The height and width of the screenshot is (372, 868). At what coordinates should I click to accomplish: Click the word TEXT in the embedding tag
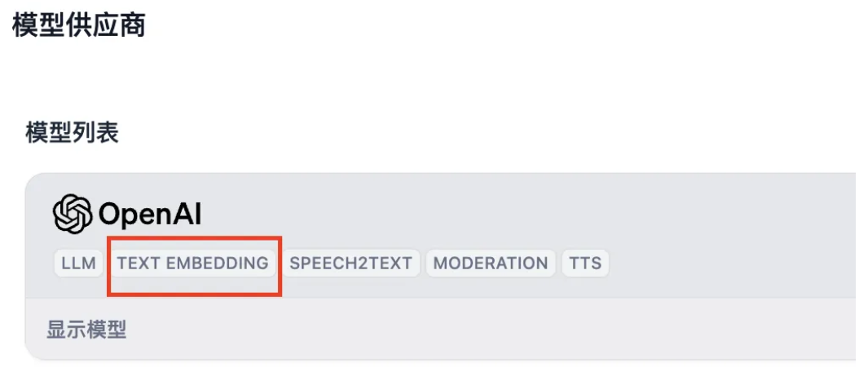coord(139,263)
